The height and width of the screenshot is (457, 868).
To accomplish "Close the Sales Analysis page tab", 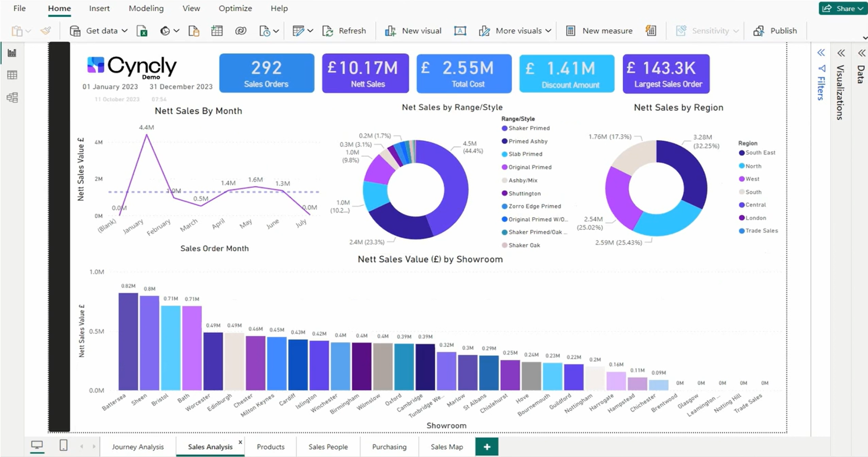I will coord(240,442).
